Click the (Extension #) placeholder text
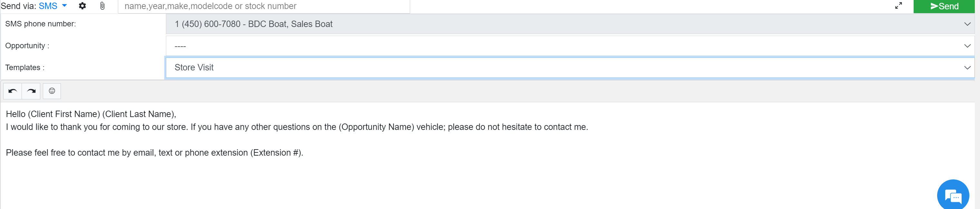The image size is (980, 209). (275, 153)
